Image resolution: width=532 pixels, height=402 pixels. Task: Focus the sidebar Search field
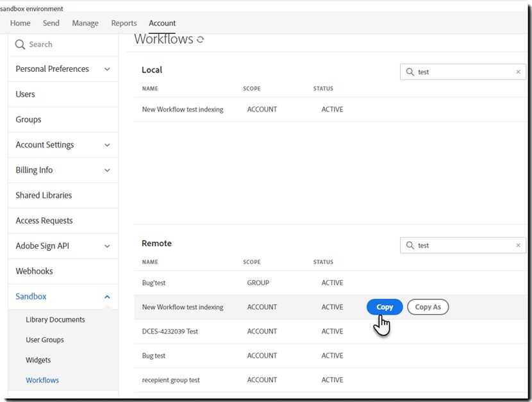[x=63, y=44]
